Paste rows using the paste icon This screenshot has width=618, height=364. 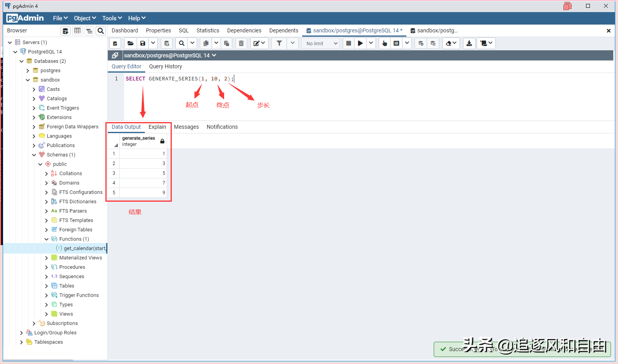[226, 43]
